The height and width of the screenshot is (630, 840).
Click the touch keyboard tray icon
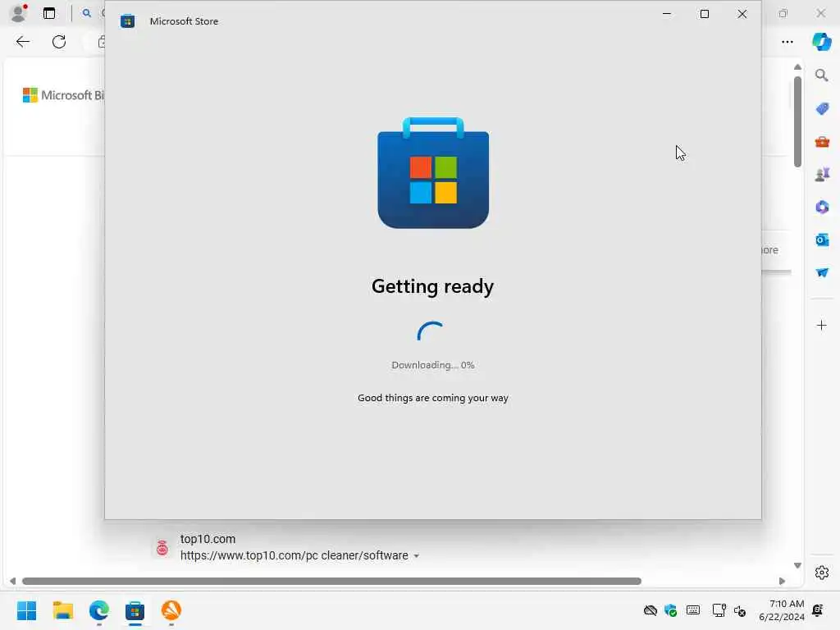692,610
